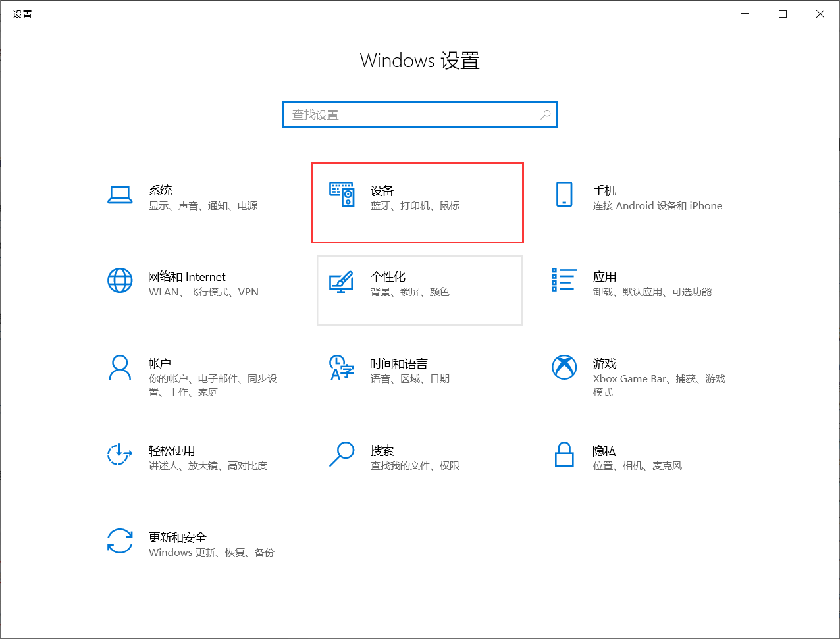840x639 pixels.
Task: Focus the 查找设置 search field
Action: pyautogui.click(x=420, y=115)
